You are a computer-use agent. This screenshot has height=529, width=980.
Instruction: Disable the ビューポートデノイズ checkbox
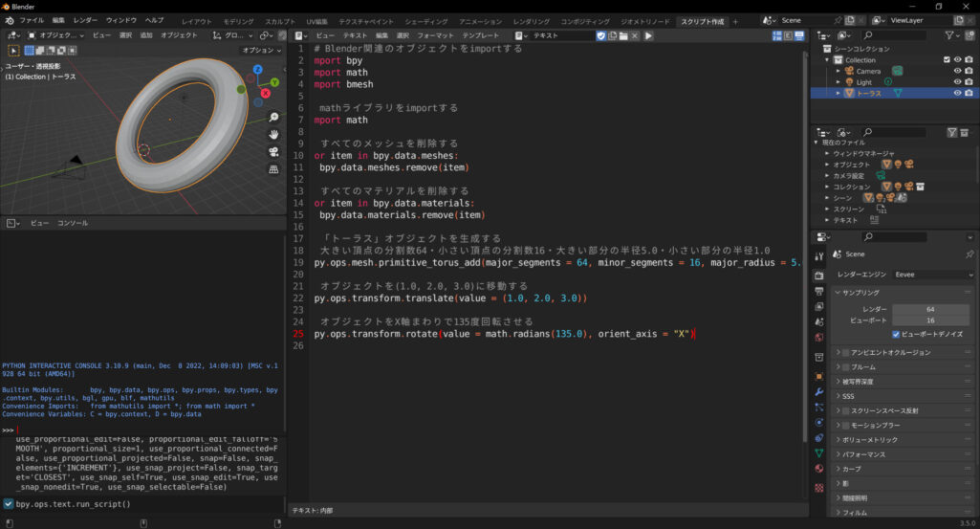896,335
